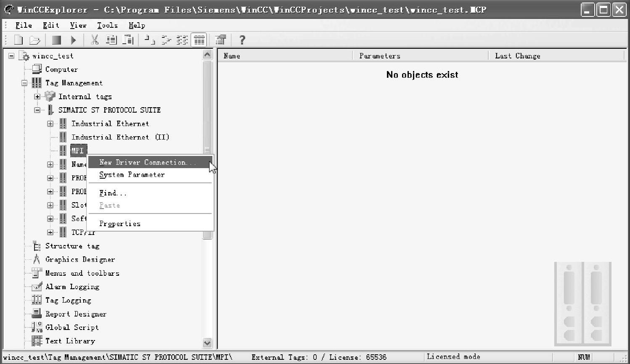This screenshot has height=364, width=630.
Task: Click the Copy toolbar icon
Action: (x=111, y=40)
